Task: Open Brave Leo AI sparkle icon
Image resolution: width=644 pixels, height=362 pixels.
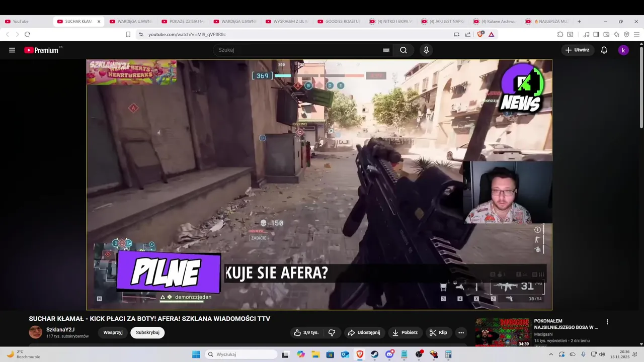Action: [x=616, y=34]
